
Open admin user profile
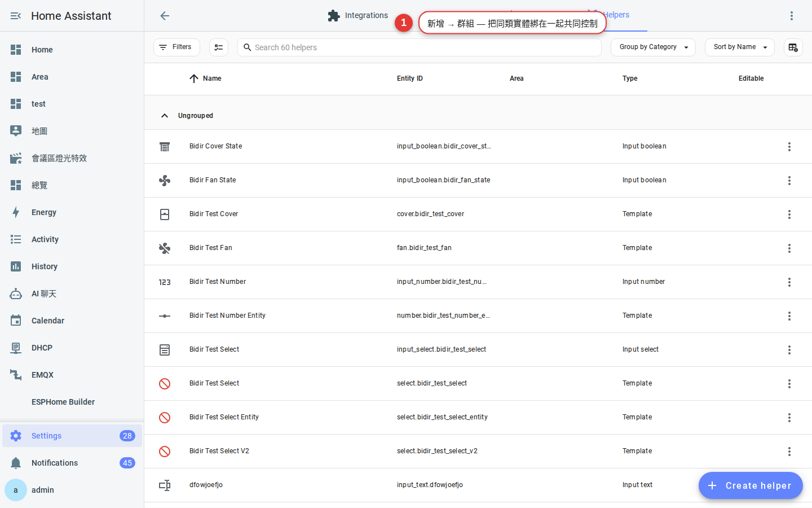[72, 490]
